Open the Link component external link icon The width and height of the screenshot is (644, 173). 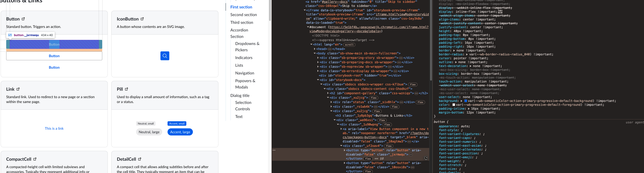18,89
